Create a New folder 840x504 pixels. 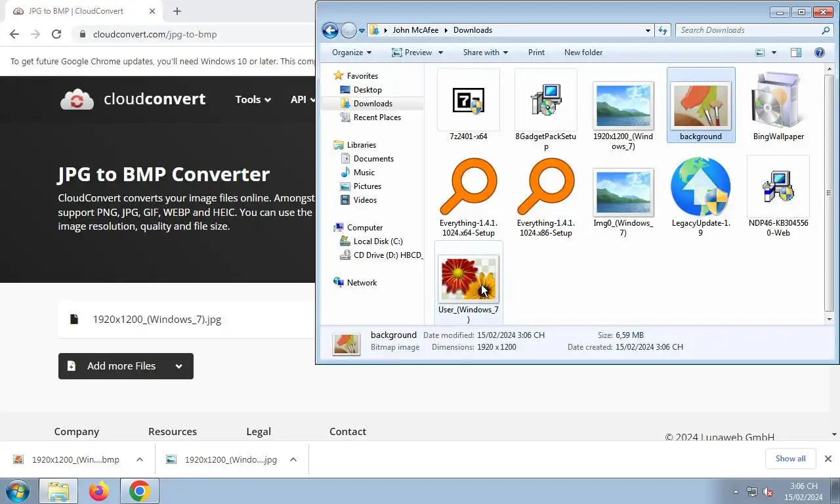coord(583,52)
